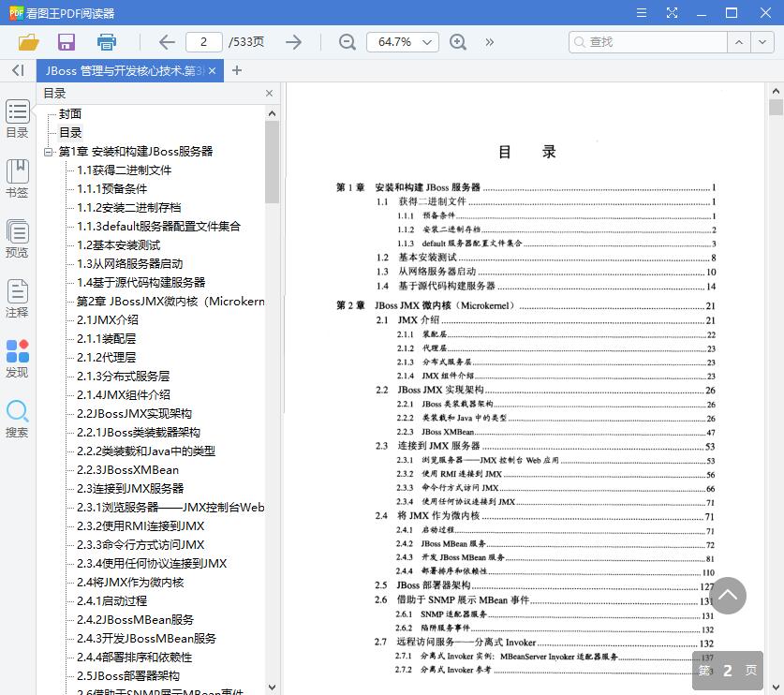The height and width of the screenshot is (695, 784).
Task: Jump to 1.1.2安装二进制存档 outline entry
Action: [129, 208]
